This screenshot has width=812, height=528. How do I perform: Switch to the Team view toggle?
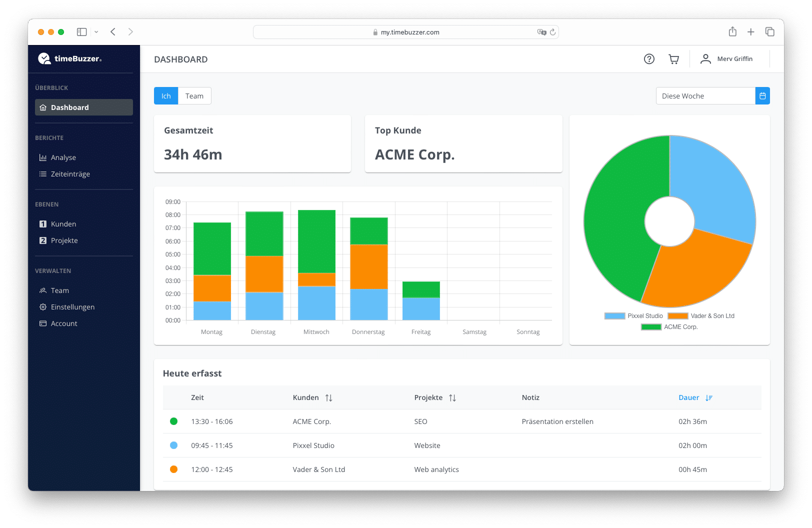click(194, 96)
